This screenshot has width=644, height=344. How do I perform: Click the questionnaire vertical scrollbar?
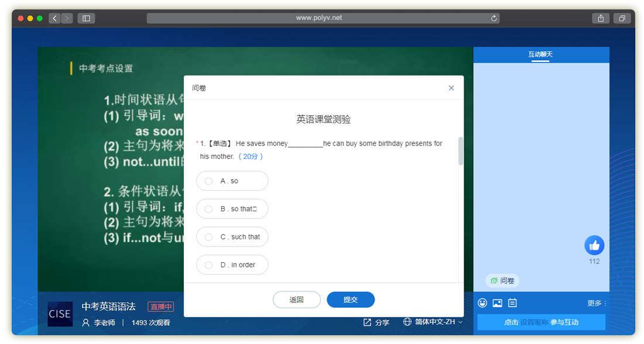(x=461, y=152)
